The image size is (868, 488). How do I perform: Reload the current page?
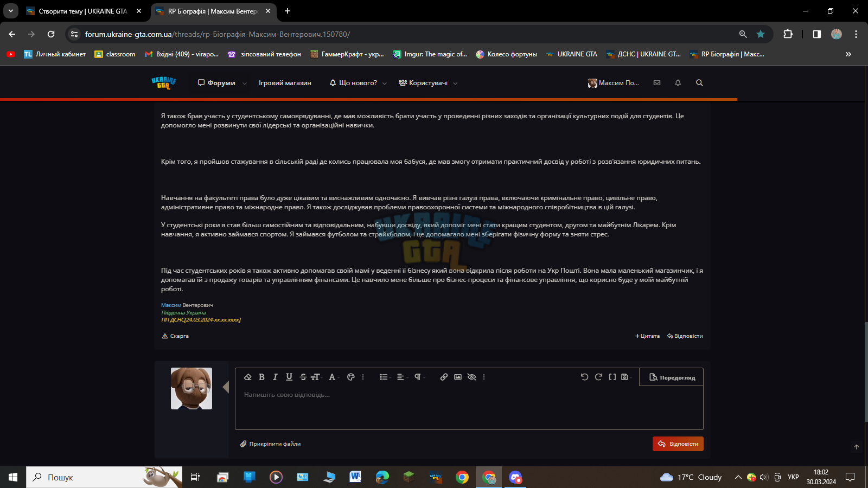[51, 34]
